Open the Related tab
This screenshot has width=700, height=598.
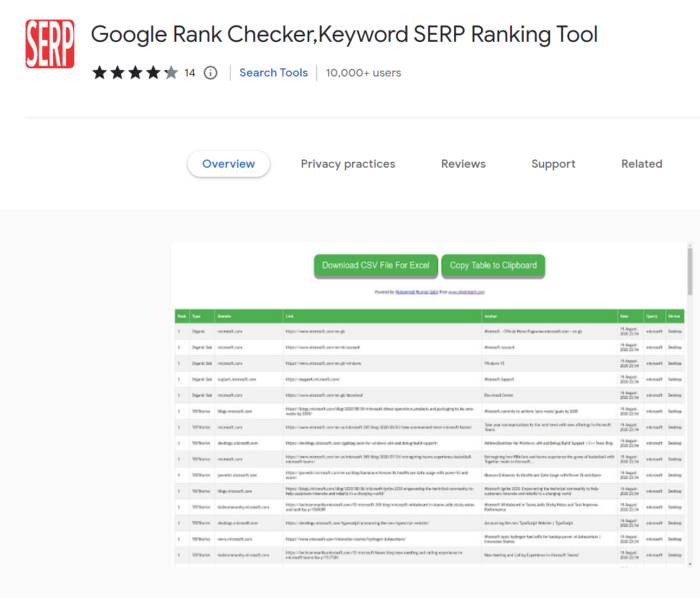(641, 164)
